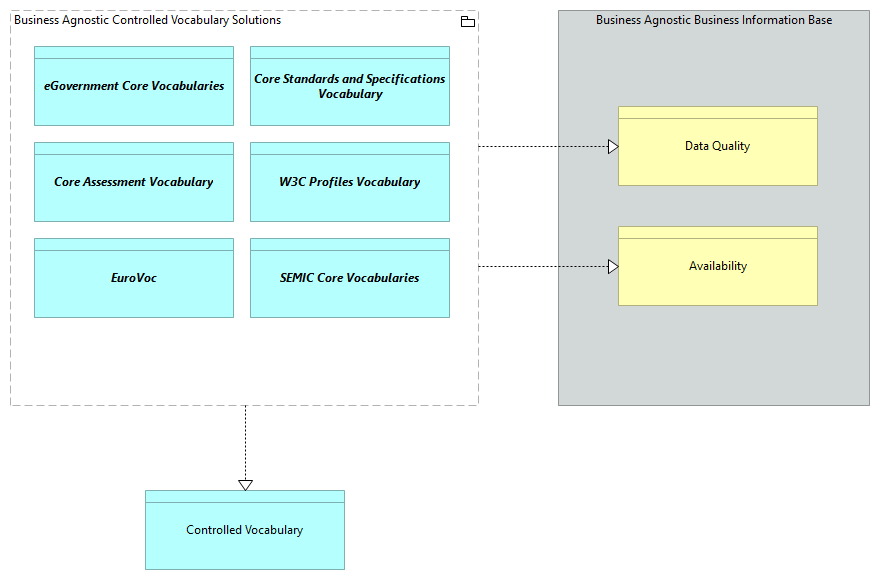The width and height of the screenshot is (880, 580).
Task: Click the header band of the Data Quality box
Action: (x=718, y=112)
